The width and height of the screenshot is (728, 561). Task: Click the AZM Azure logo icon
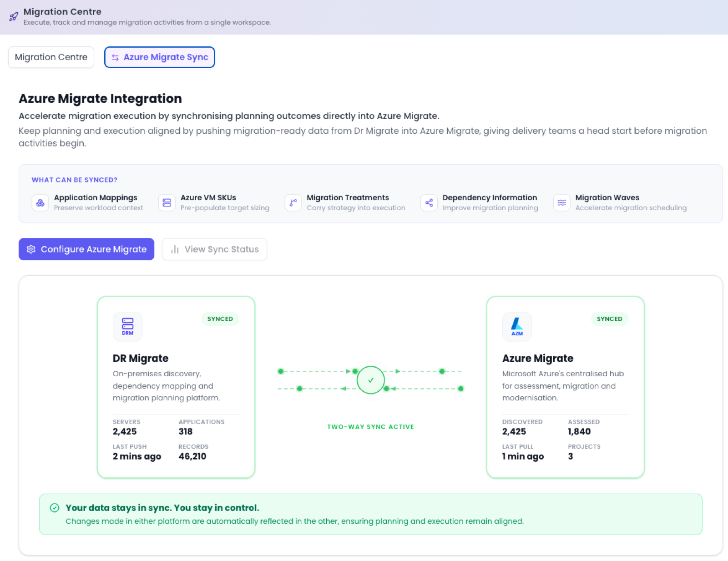[x=517, y=326]
